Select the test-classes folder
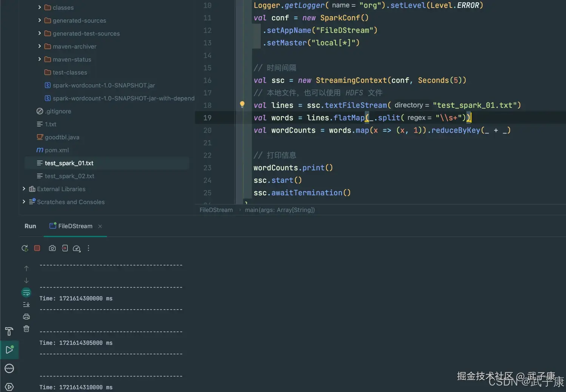This screenshot has width=566, height=392. 70,72
